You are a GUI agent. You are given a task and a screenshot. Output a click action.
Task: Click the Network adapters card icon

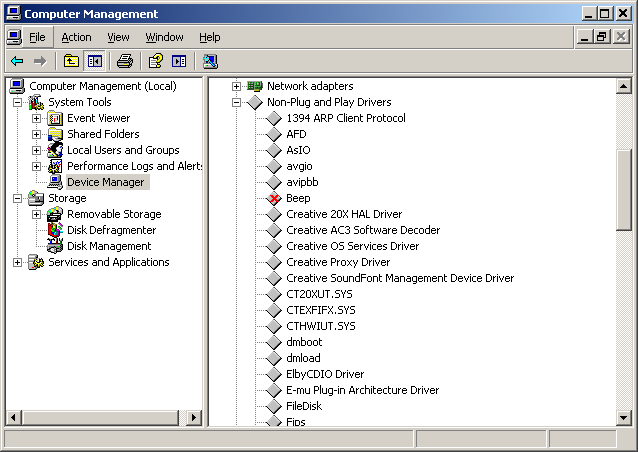255,86
